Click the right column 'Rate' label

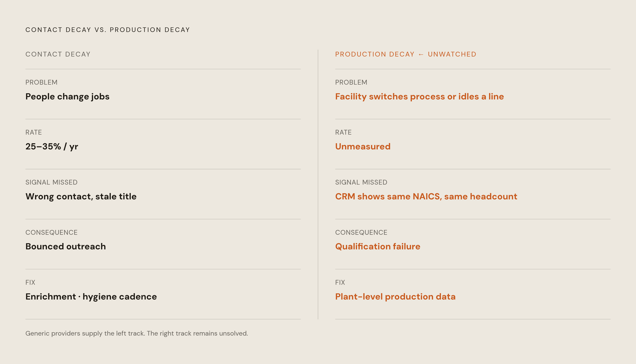coord(343,132)
